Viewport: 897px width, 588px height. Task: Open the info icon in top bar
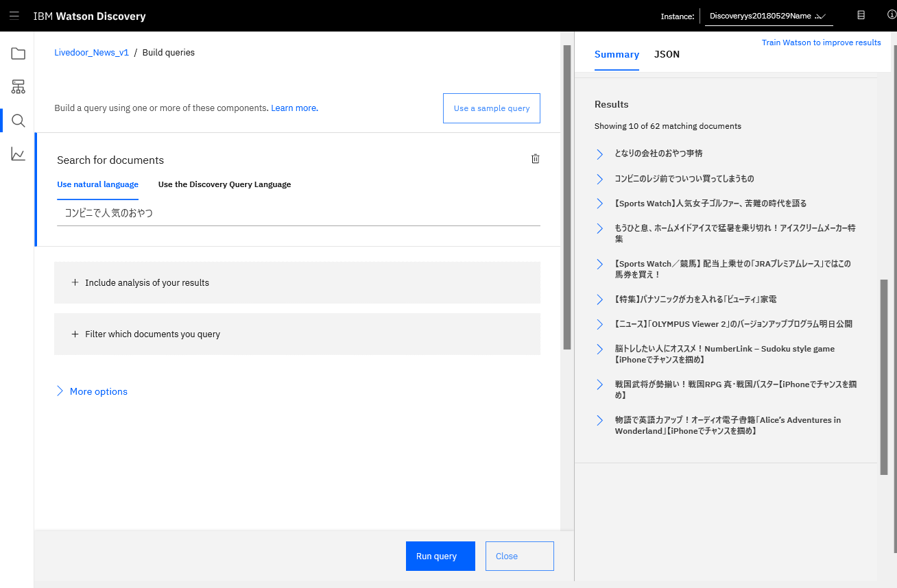tap(892, 15)
